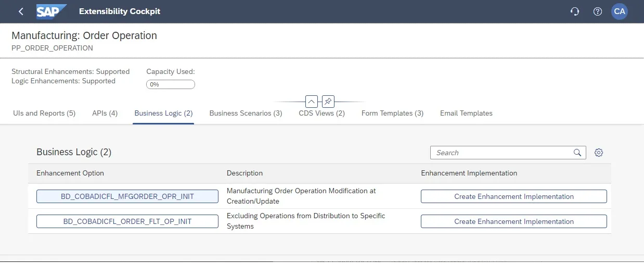The image size is (644, 263).
Task: Collapse the header with chevron up button
Action: pos(311,102)
